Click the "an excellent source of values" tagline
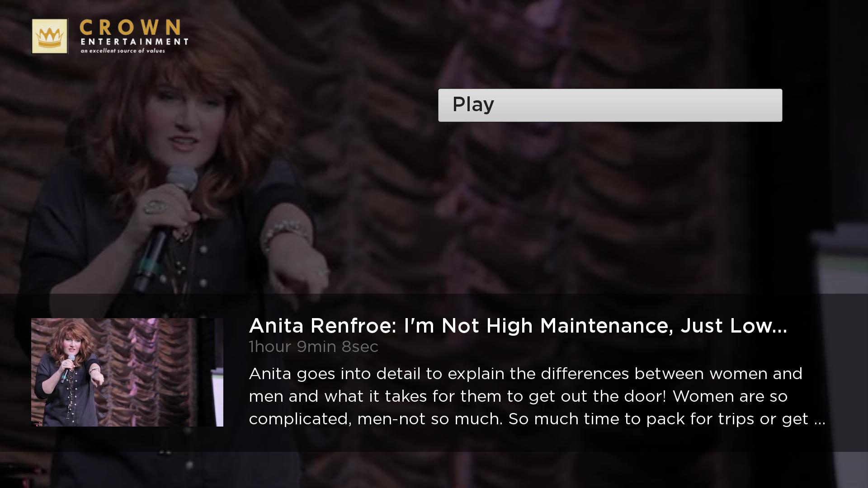This screenshot has width=868, height=488. pos(123,51)
